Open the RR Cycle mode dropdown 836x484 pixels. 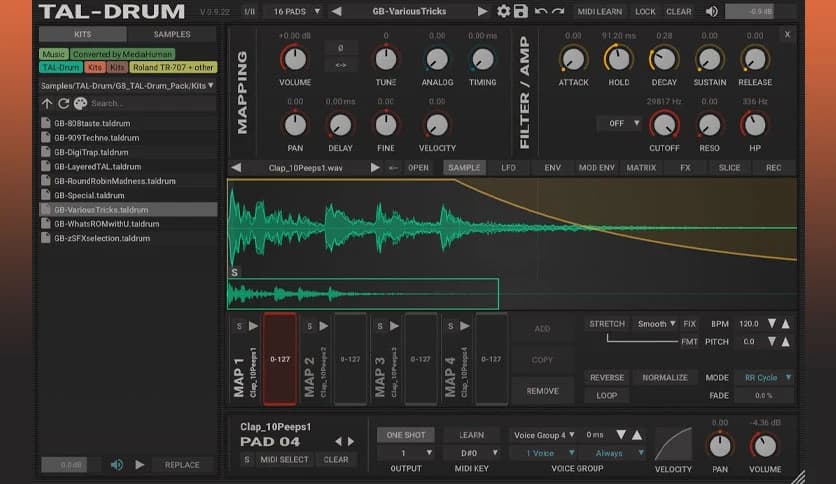pyautogui.click(x=765, y=377)
